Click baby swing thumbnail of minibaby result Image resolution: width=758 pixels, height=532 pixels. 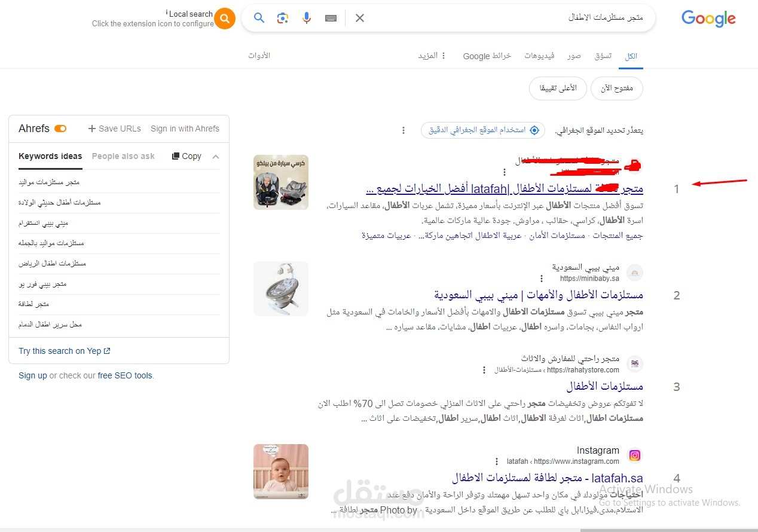pos(281,288)
